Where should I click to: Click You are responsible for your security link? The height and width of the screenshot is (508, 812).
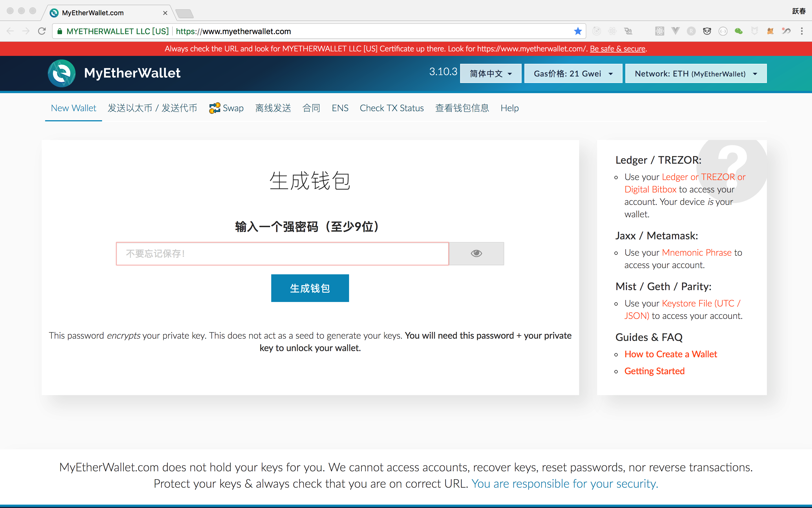click(565, 483)
